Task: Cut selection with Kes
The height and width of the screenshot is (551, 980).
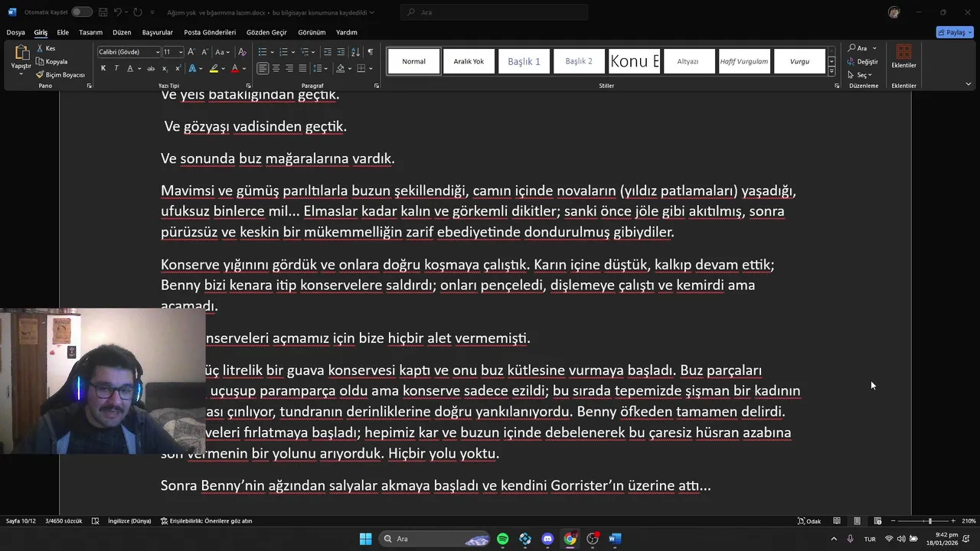Action: [46, 48]
